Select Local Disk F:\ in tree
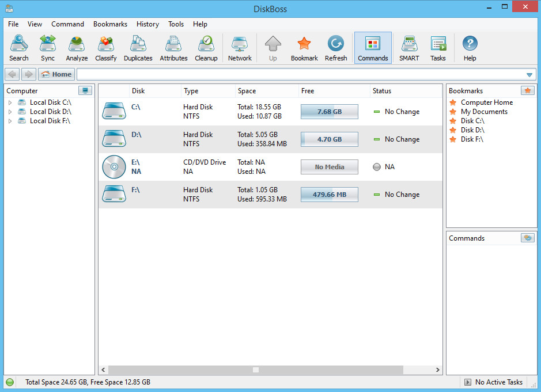 click(x=50, y=121)
